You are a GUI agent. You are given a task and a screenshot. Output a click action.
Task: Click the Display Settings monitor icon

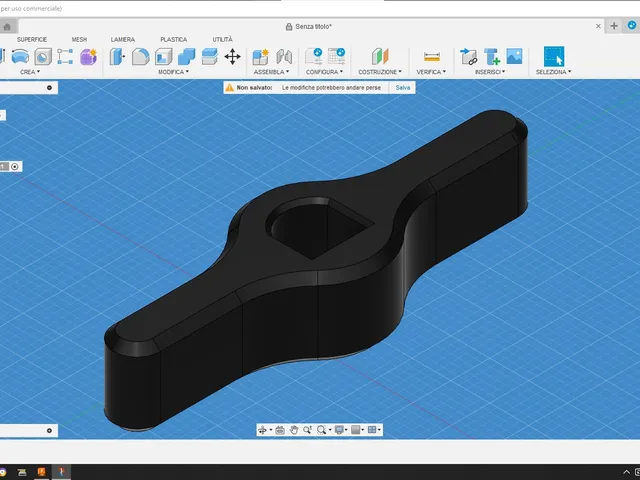tap(339, 430)
